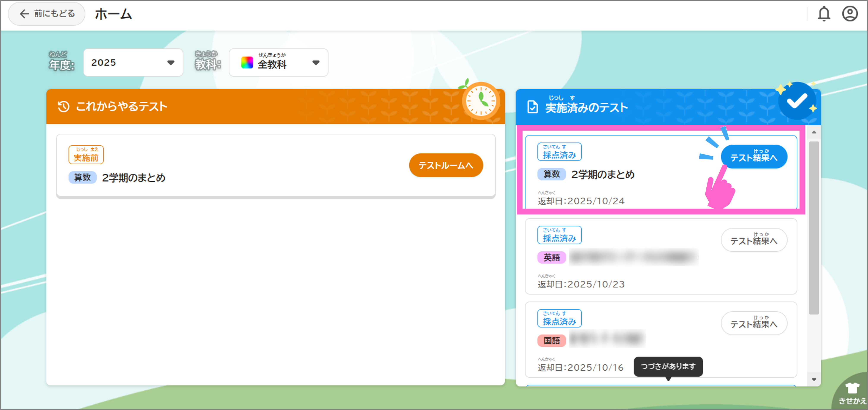Open the notification bell
The image size is (868, 410).
[824, 13]
